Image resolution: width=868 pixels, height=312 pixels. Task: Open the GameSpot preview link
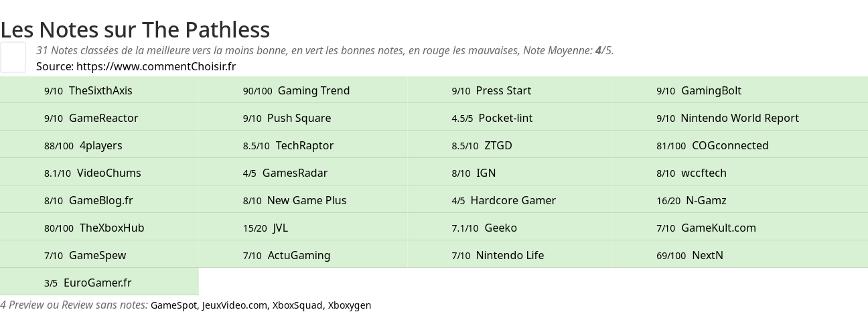pos(174,305)
